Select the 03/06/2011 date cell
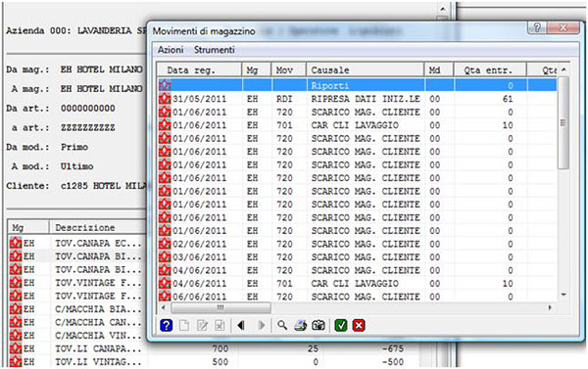Image resolution: width=588 pixels, height=369 pixels. point(199,257)
